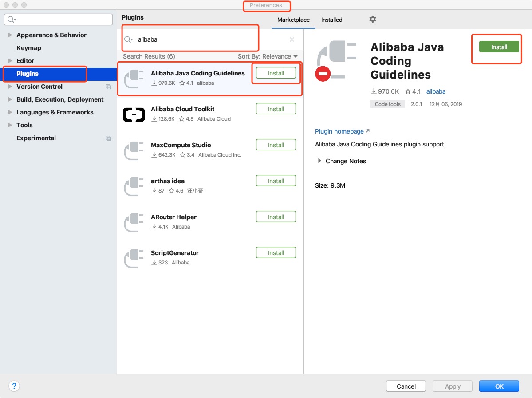The width and height of the screenshot is (532, 398).
Task: Select the Alibaba Cloud Toolkit list entry title
Action: click(x=182, y=109)
